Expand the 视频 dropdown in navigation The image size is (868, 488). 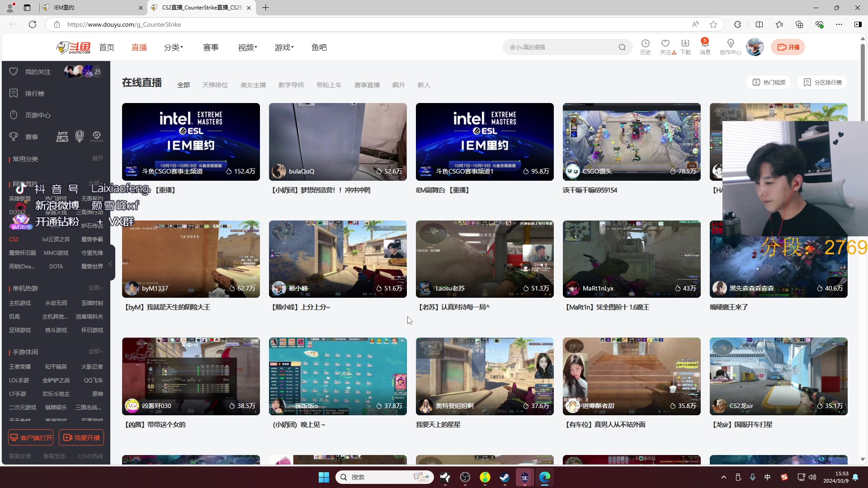click(x=248, y=47)
